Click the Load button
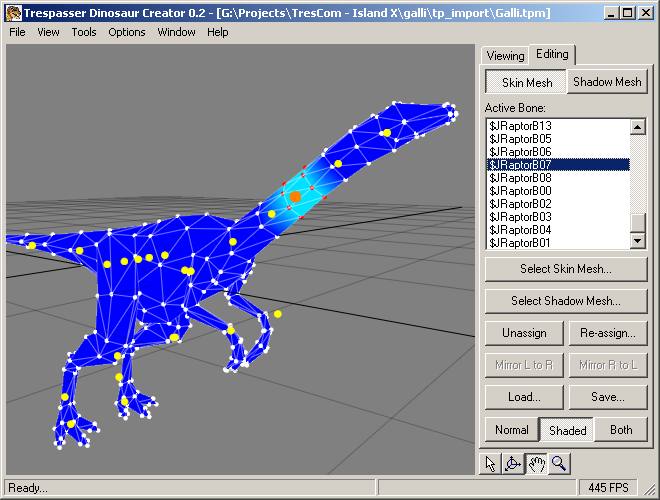Screen dimensions: 660x500 click(x=524, y=397)
